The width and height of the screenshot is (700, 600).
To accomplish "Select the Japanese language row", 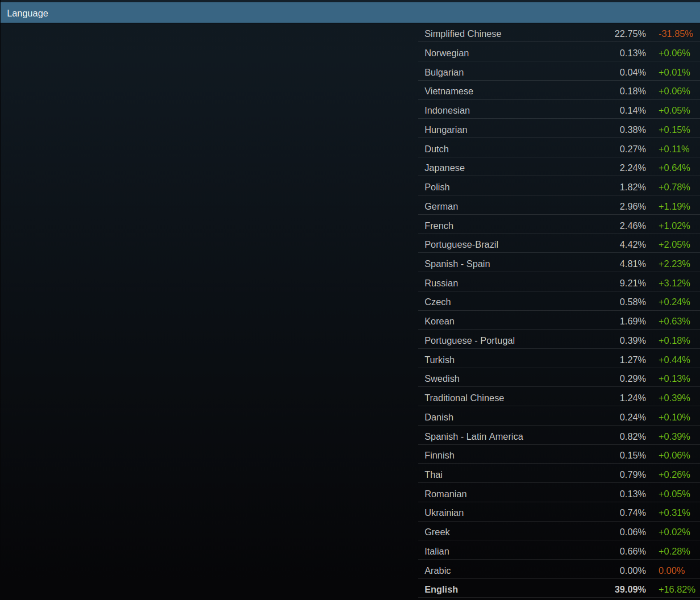I will 559,168.
